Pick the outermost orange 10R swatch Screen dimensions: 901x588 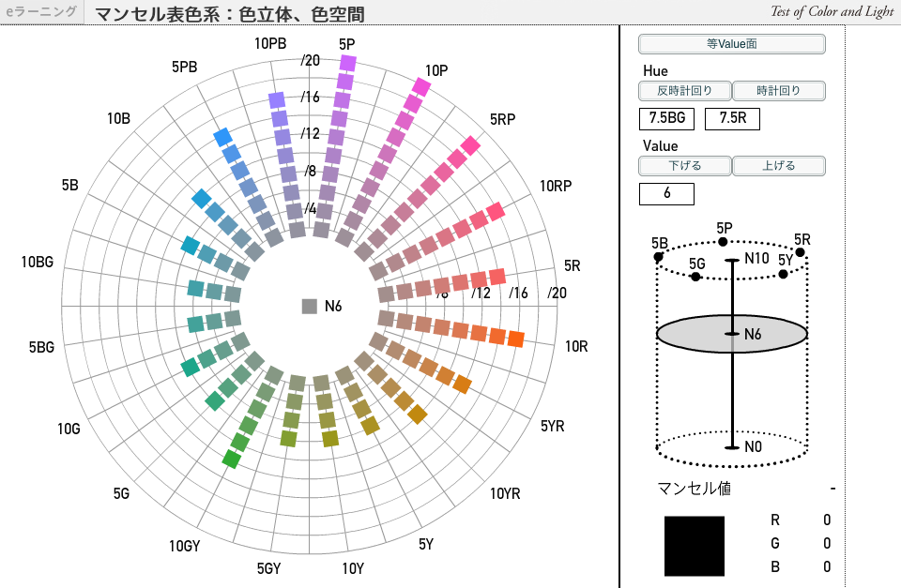(515, 339)
